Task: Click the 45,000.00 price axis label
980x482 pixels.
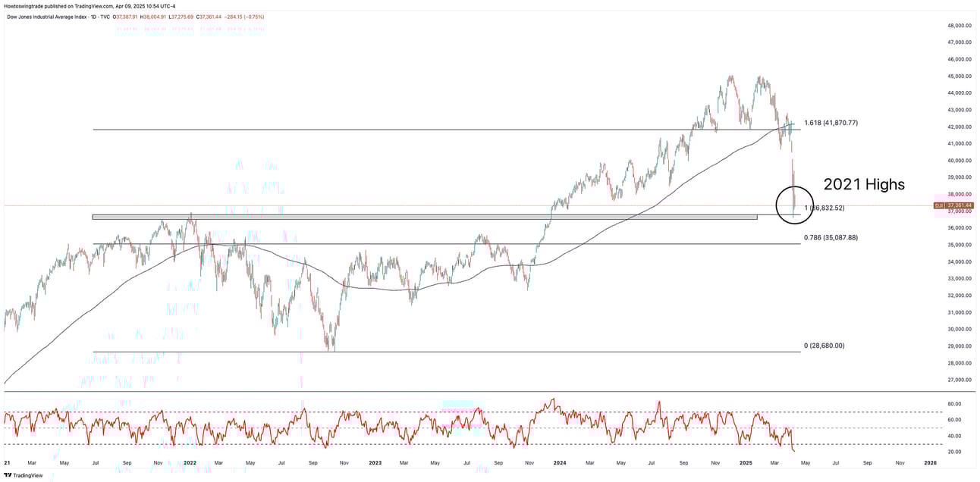Action: pyautogui.click(x=960, y=76)
